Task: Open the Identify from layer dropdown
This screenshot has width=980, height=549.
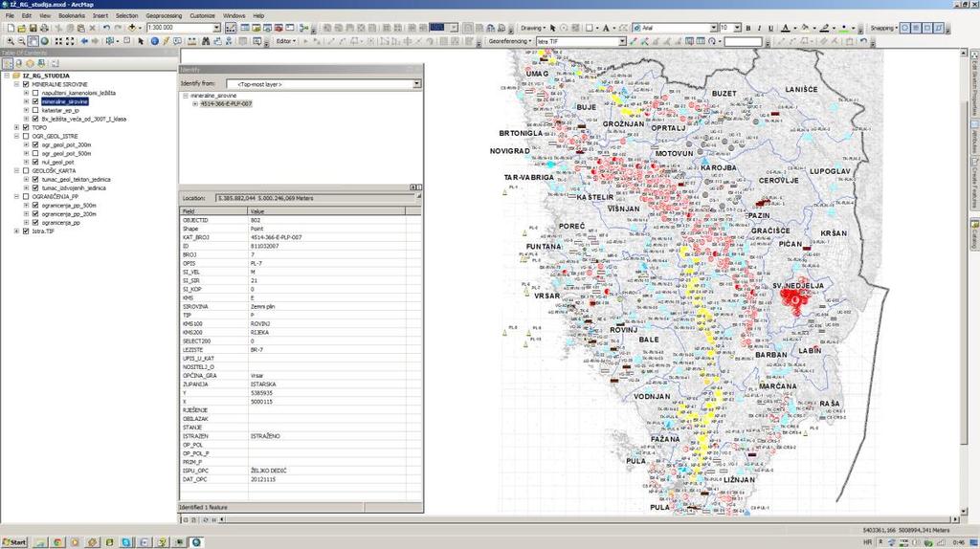Action: coord(417,84)
